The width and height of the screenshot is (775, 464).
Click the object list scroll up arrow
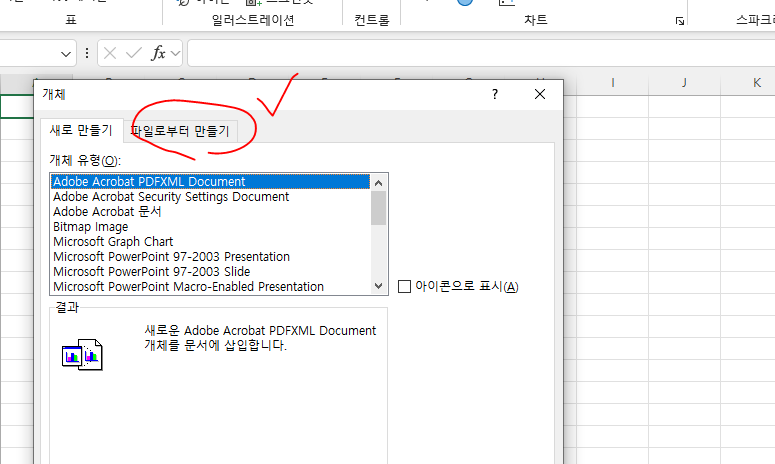pos(379,183)
